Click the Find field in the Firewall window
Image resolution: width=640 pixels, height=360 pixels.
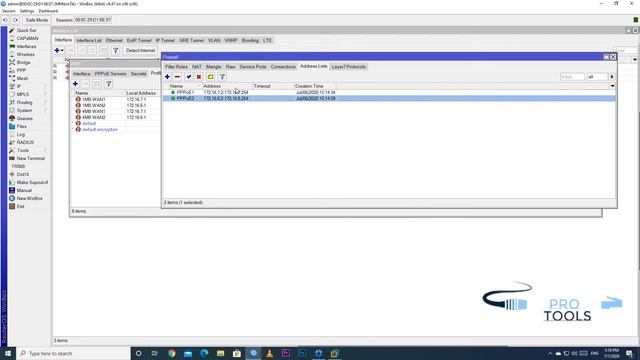(572, 77)
